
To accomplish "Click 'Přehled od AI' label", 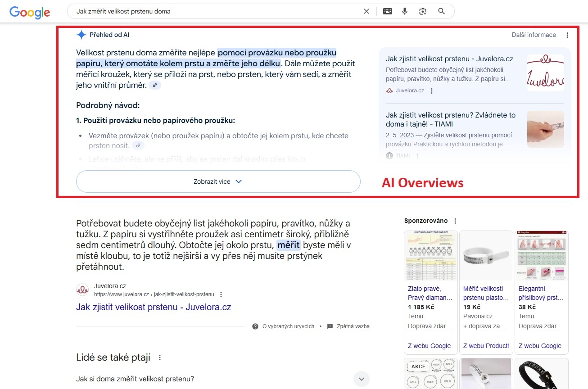I will click(109, 35).
